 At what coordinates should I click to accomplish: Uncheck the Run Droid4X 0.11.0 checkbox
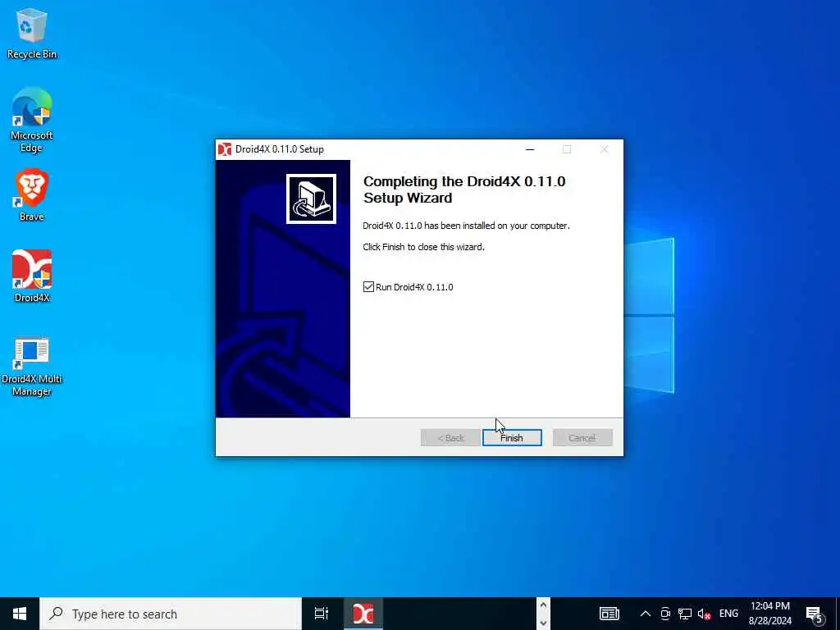pos(368,287)
